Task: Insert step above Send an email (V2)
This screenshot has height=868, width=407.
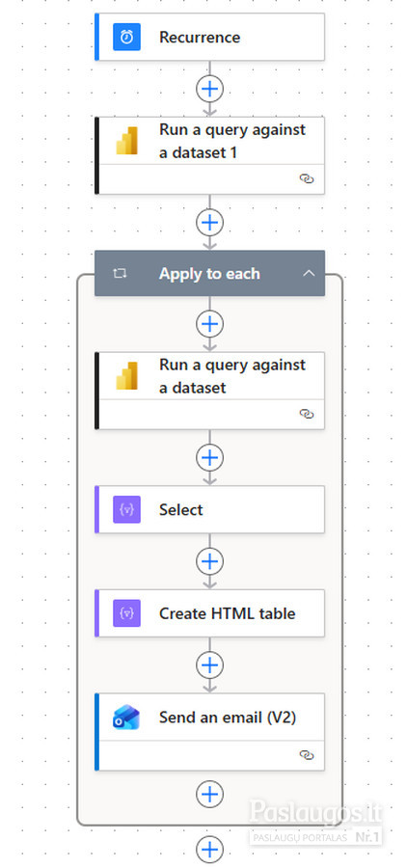Action: (210, 665)
